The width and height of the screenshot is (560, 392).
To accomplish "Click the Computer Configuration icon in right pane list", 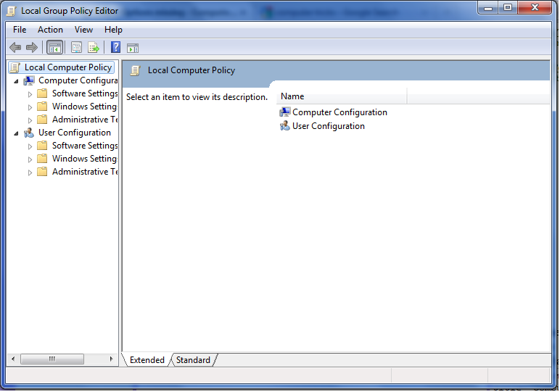I will (284, 112).
